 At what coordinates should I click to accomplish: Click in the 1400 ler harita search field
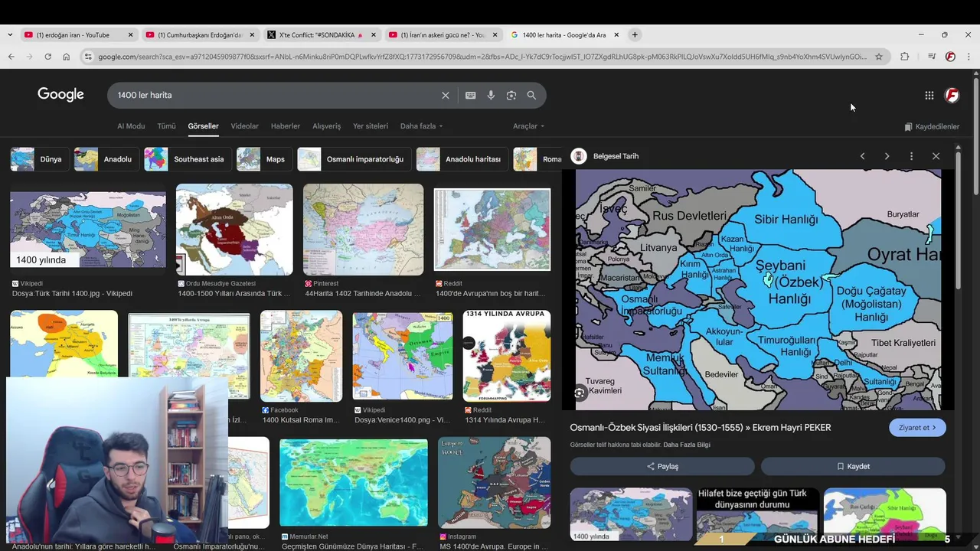point(276,96)
